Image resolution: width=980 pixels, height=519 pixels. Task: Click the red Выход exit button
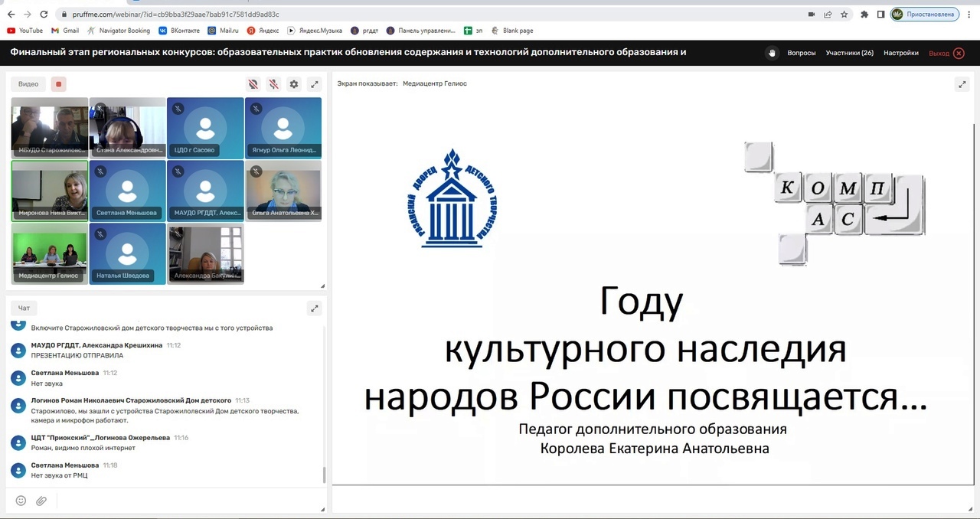coord(946,53)
